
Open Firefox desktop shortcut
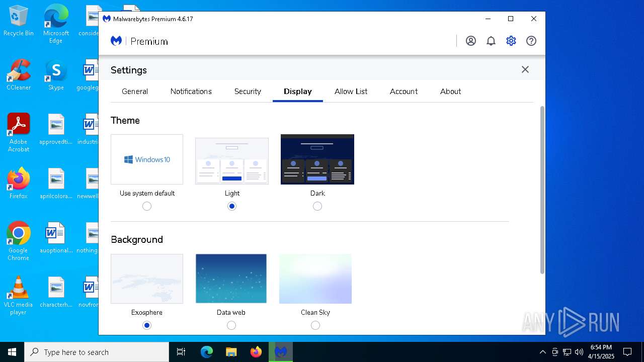click(19, 184)
